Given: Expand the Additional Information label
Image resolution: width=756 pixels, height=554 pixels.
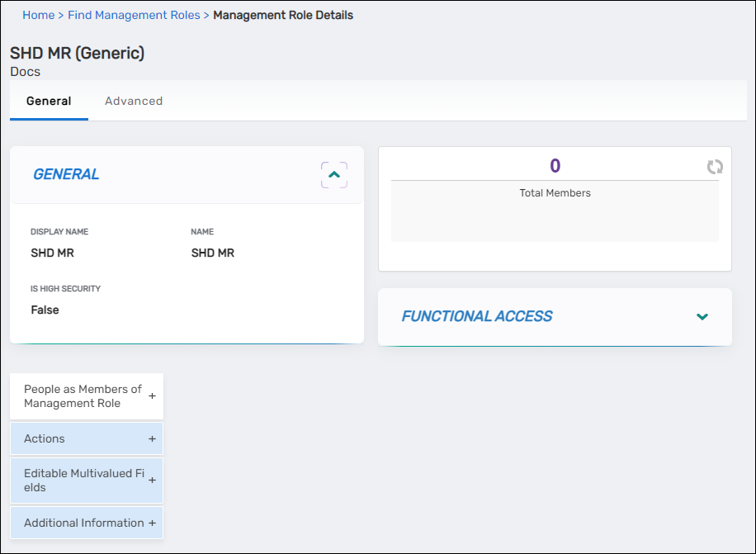Looking at the screenshot, I should click(x=83, y=523).
